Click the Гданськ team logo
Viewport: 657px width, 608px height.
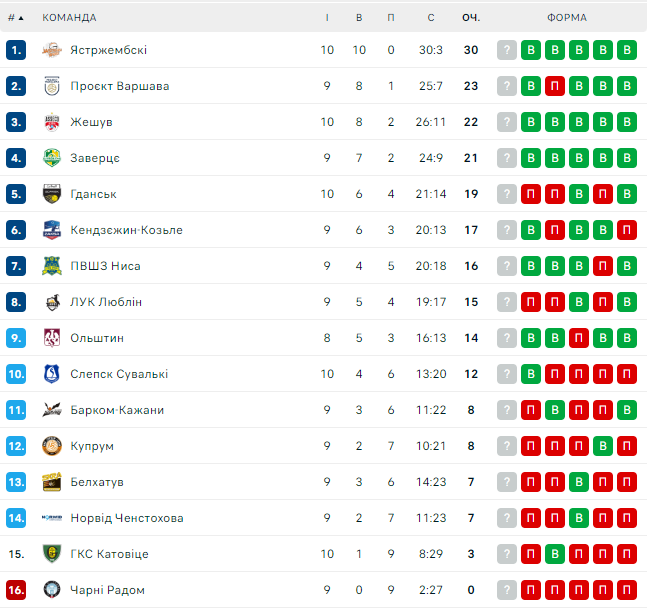pos(52,194)
